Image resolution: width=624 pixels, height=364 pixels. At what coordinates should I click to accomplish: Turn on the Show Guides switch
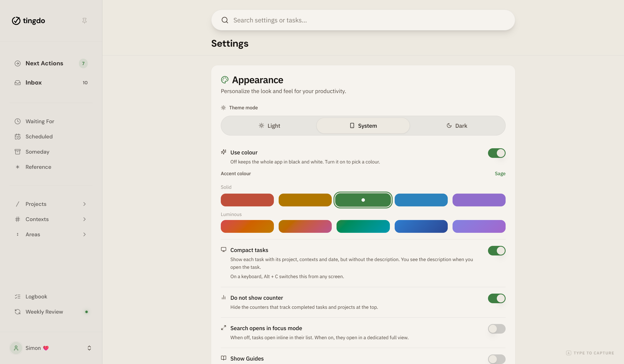(x=497, y=359)
